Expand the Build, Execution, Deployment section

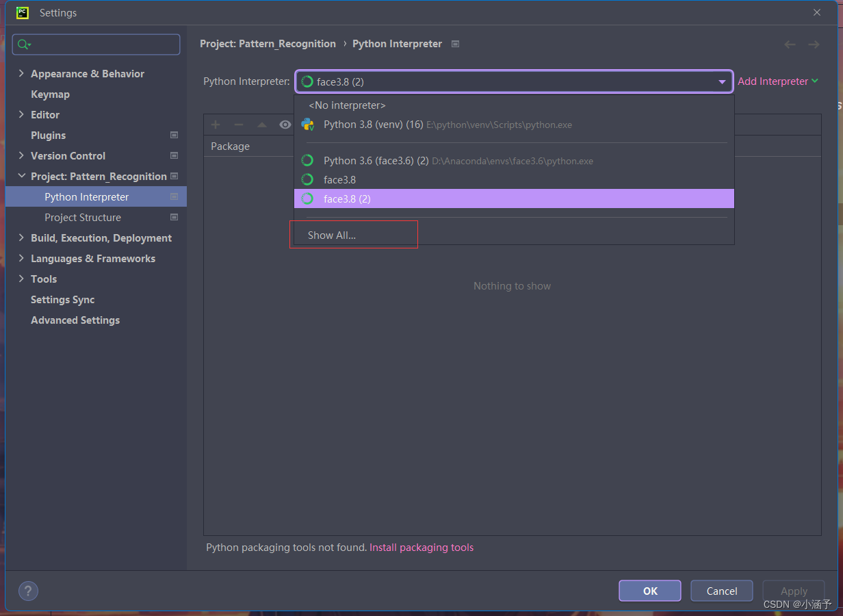point(101,238)
